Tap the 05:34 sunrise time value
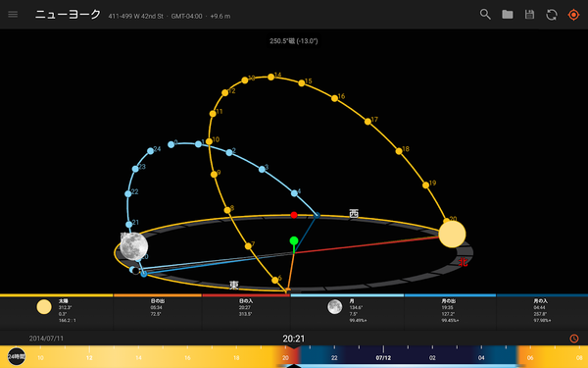588x368 pixels. (157, 307)
